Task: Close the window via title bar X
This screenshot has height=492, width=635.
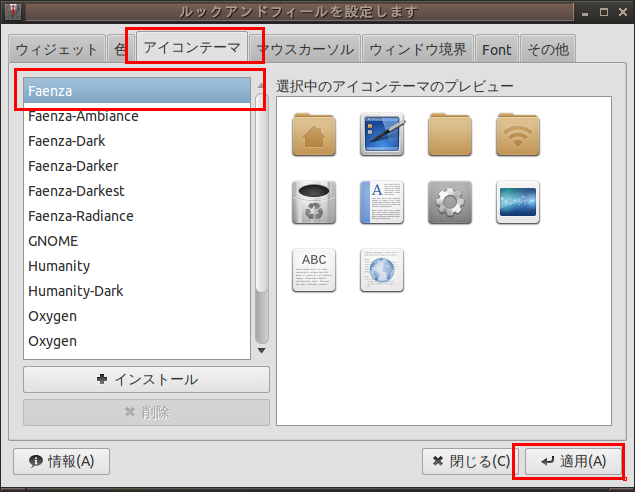Action: click(x=623, y=12)
